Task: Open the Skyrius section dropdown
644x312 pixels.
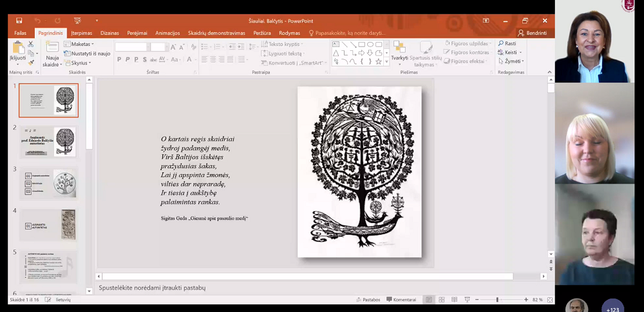Action: point(78,63)
